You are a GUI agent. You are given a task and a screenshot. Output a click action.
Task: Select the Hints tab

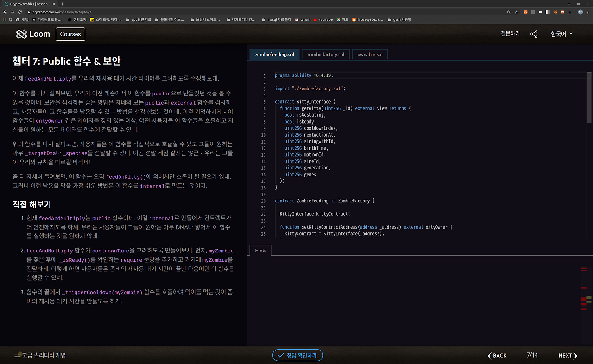260,250
